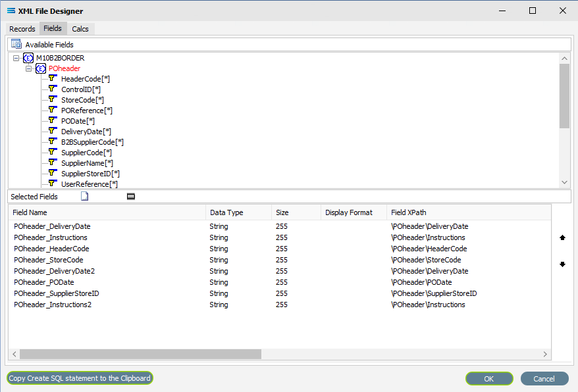
Task: Select HeaderCode[*] in available fields
Action: [85, 79]
